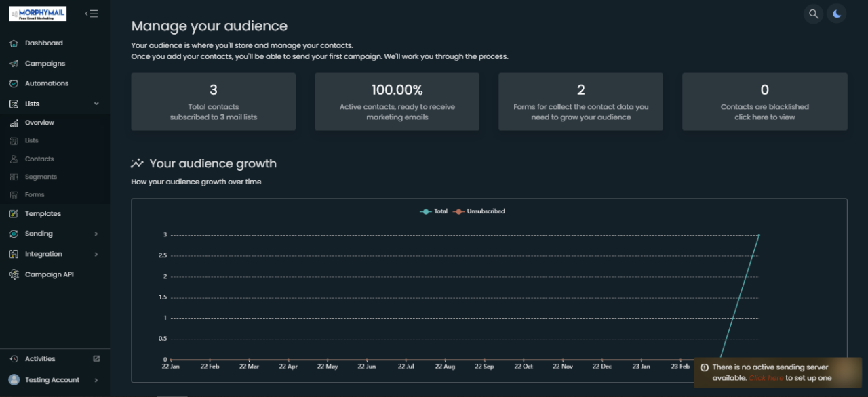The width and height of the screenshot is (868, 397).
Task: Open Forms submenu item
Action: 35,195
